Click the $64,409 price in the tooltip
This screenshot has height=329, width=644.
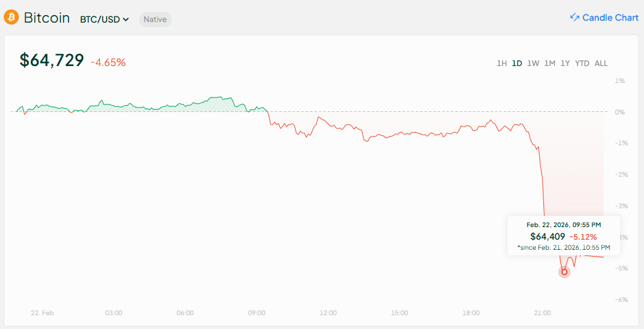coord(548,237)
